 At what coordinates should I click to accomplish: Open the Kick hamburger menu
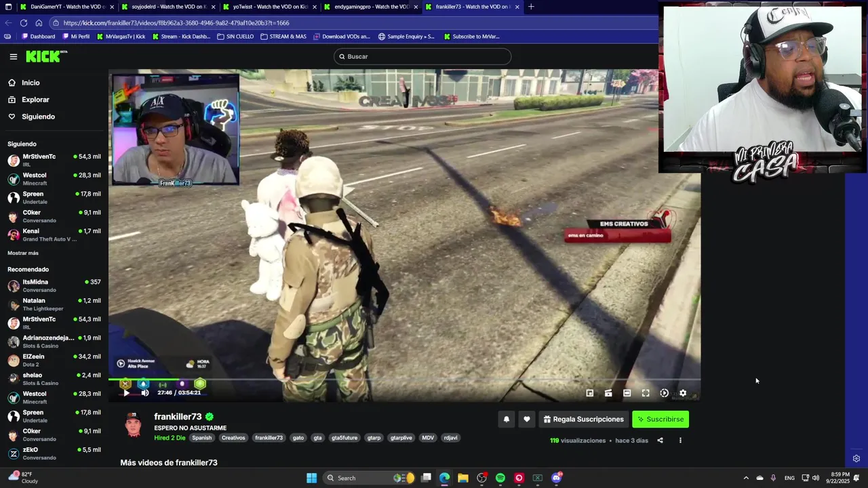(13, 57)
